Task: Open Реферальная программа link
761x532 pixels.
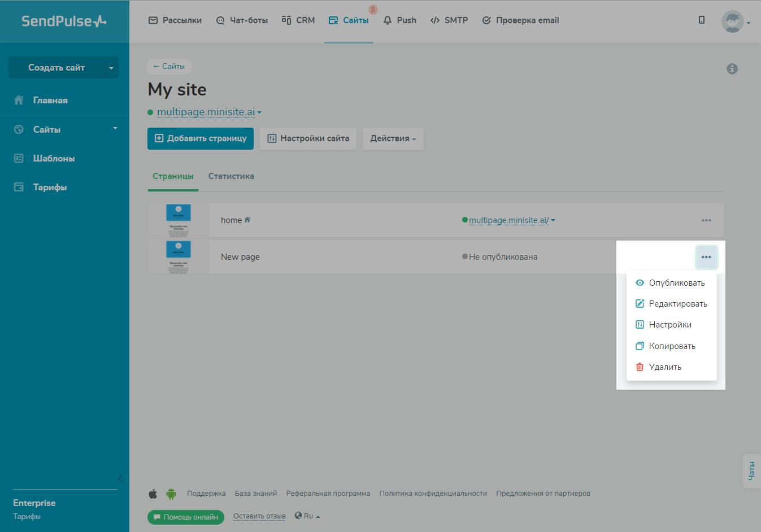Action: click(x=328, y=494)
